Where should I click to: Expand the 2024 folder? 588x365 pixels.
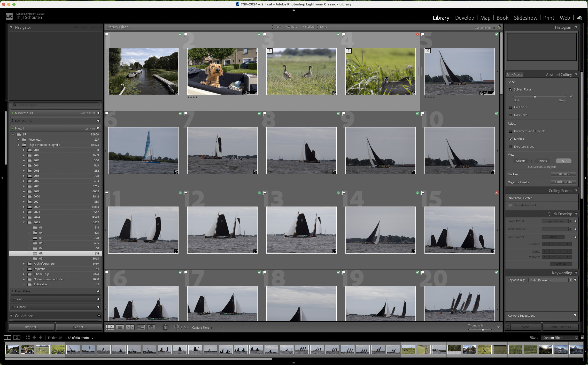pos(24,217)
